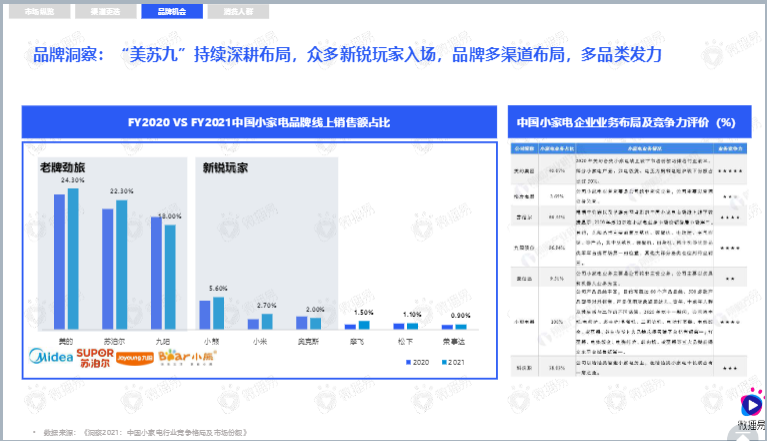The image size is (767, 441).
Task: Click the 松下 axis label
Action: (405, 341)
